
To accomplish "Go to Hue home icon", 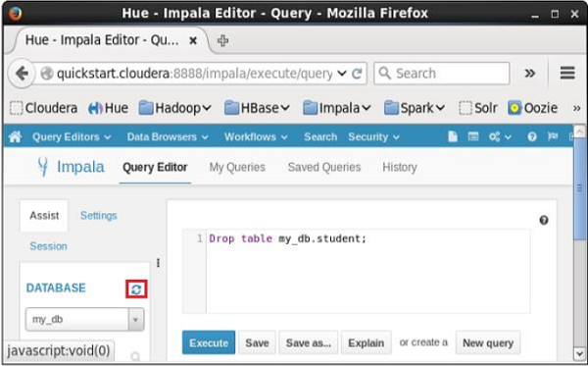I will click(16, 137).
